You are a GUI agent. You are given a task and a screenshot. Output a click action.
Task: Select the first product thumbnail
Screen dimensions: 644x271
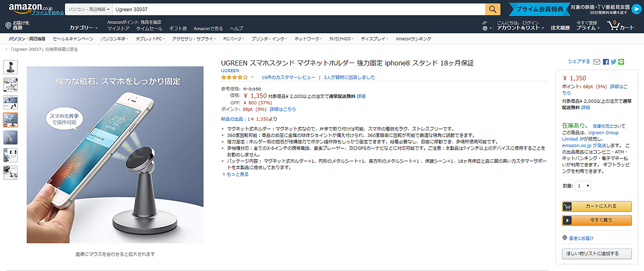[11, 66]
